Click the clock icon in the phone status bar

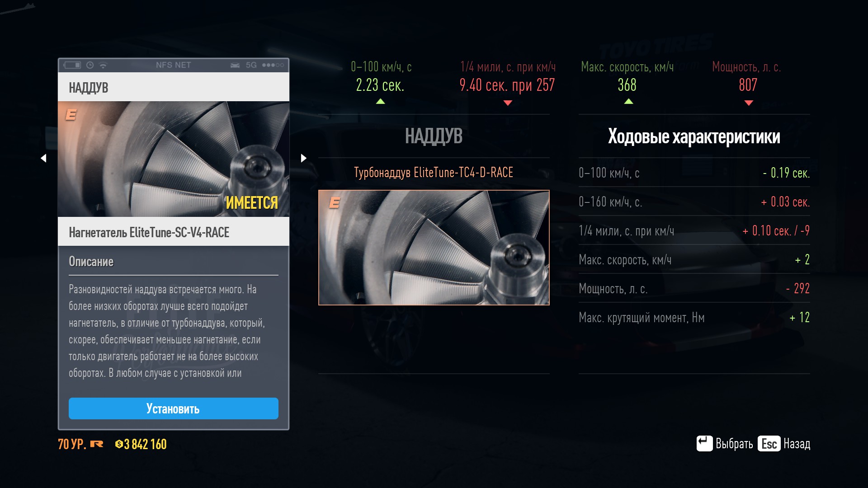[90, 65]
